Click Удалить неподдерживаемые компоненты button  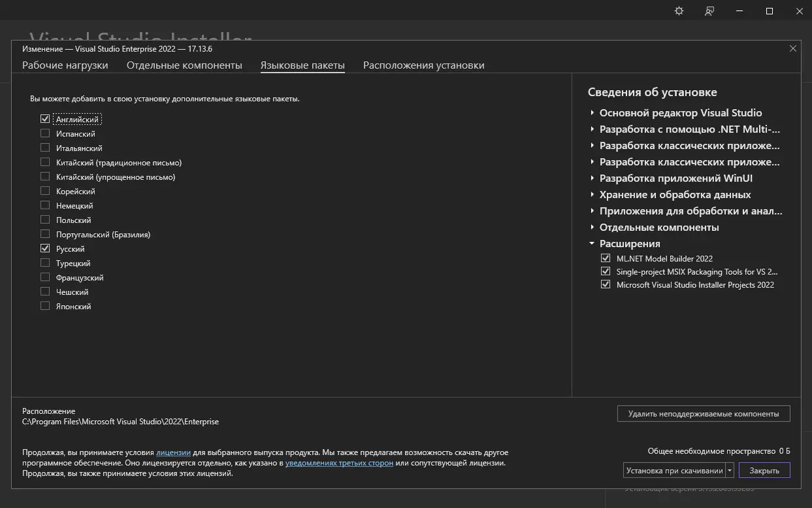[x=703, y=413]
